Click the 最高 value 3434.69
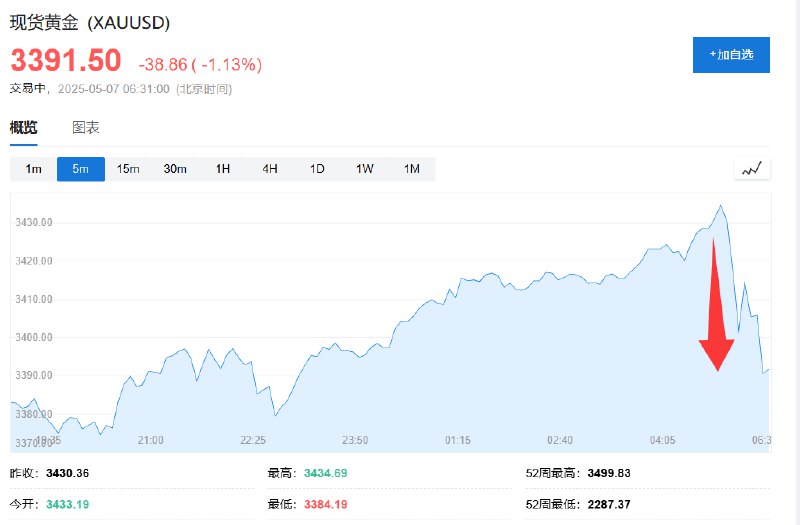800x525 pixels. 326,473
